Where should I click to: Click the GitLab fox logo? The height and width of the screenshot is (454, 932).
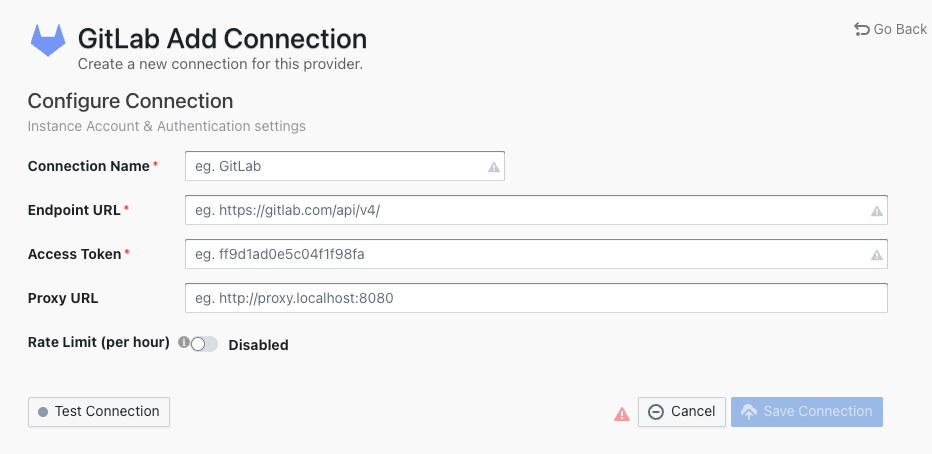click(x=49, y=41)
